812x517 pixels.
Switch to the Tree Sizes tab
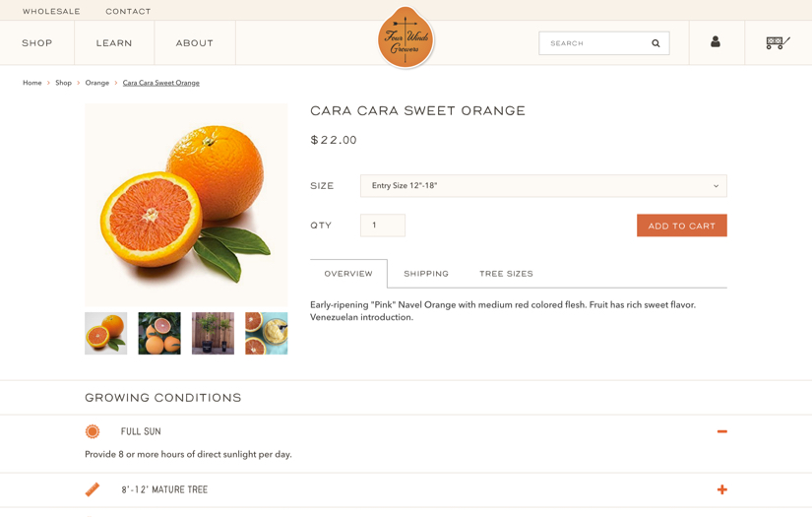[x=506, y=274]
